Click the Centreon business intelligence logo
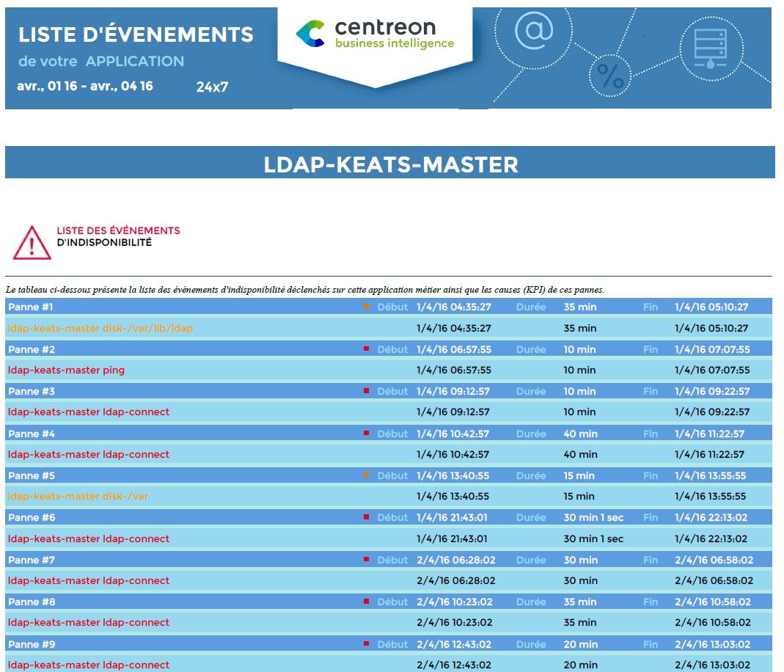 point(373,32)
